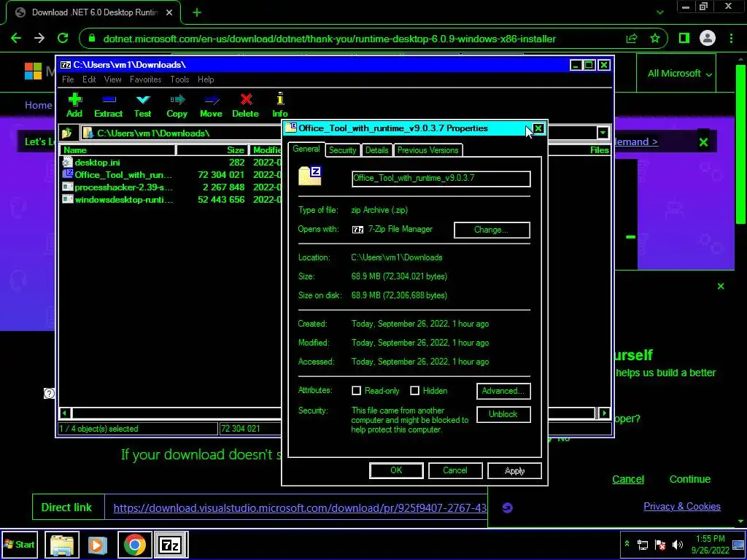747x560 pixels.
Task: Click the Microsoft logo on the web page
Action: pyautogui.click(x=34, y=71)
